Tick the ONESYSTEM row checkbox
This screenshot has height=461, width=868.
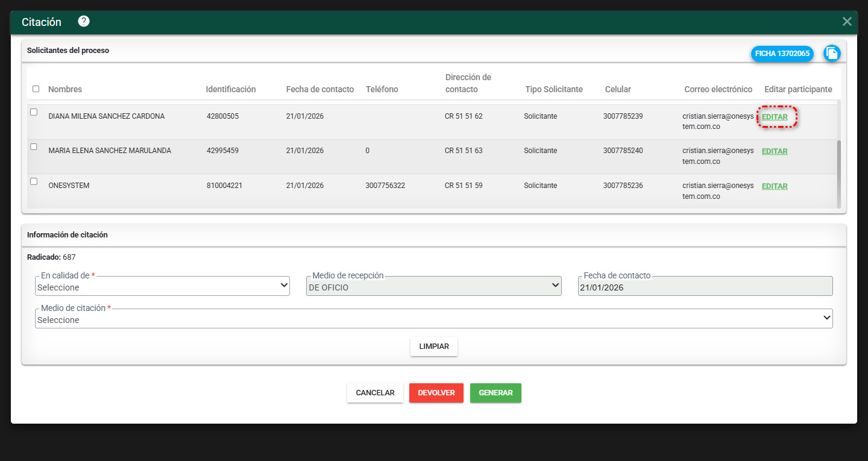[x=34, y=181]
